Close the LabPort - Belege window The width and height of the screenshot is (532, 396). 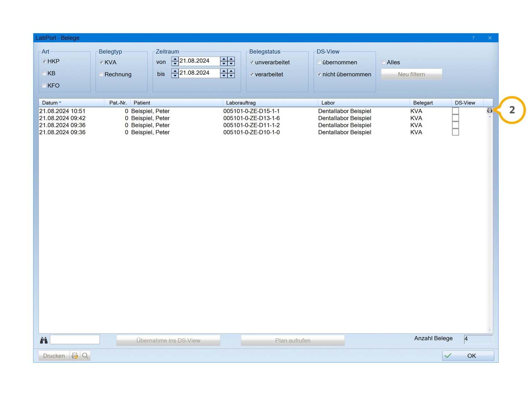point(490,38)
